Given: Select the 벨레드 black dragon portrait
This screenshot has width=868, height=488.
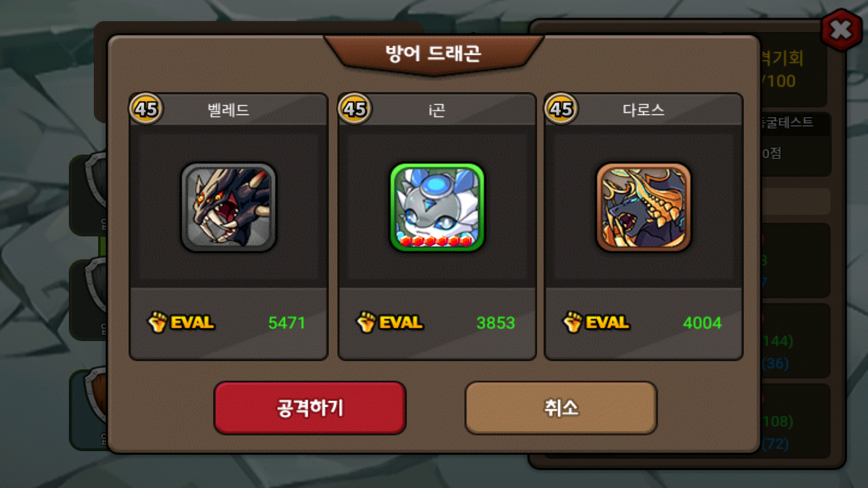Looking at the screenshot, I should tap(228, 207).
